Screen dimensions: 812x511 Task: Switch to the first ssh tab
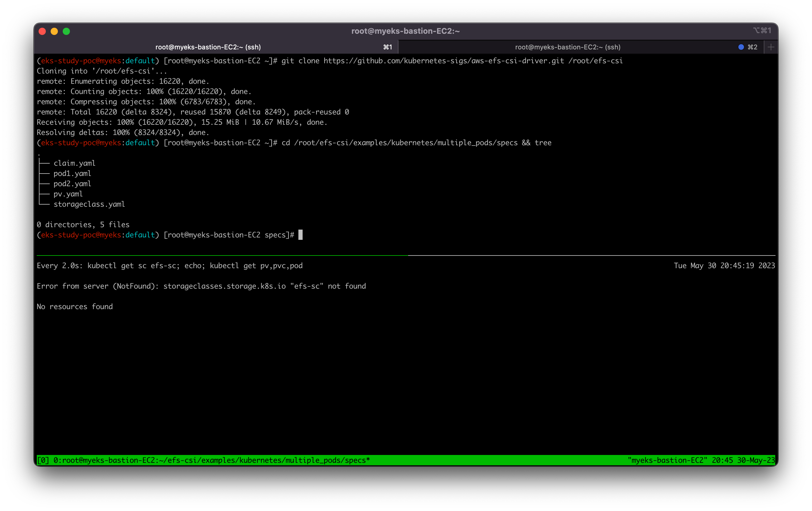point(208,47)
